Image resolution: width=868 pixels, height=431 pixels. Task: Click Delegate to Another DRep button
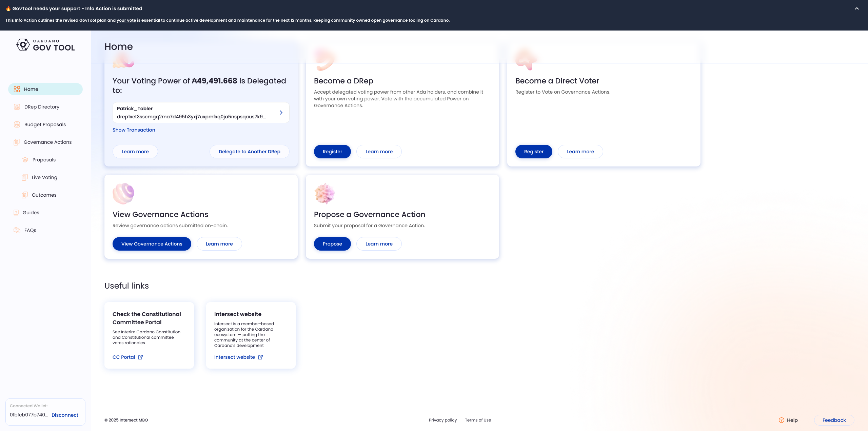pyautogui.click(x=249, y=152)
